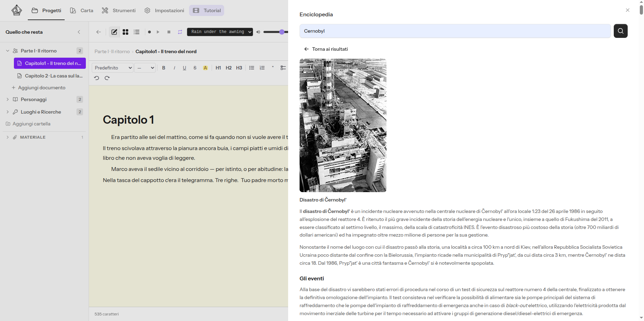Close the Enciclopedia panel

[x=628, y=10]
